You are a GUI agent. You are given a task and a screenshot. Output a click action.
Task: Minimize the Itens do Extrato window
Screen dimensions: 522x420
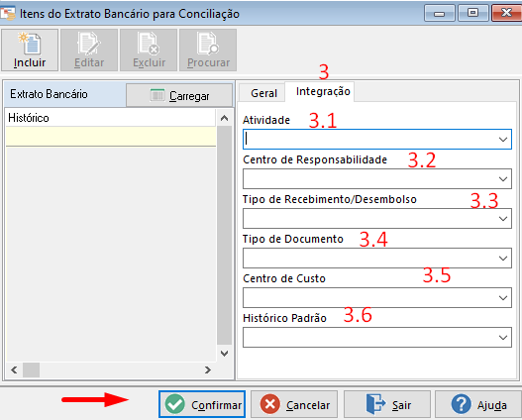click(440, 13)
